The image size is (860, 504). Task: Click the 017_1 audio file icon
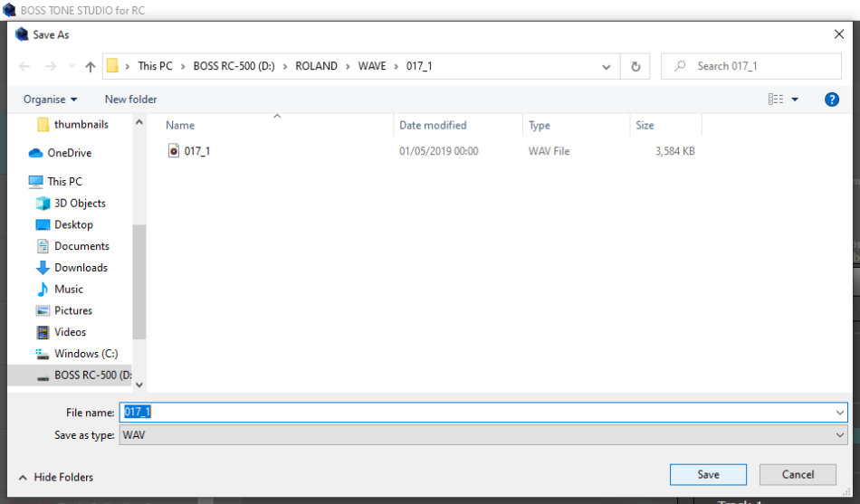173,151
